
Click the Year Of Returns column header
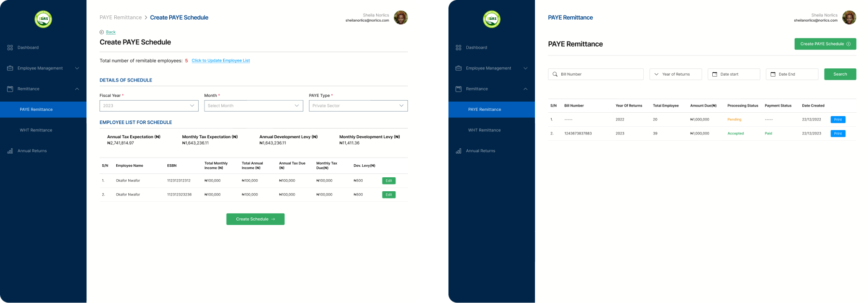tap(629, 105)
